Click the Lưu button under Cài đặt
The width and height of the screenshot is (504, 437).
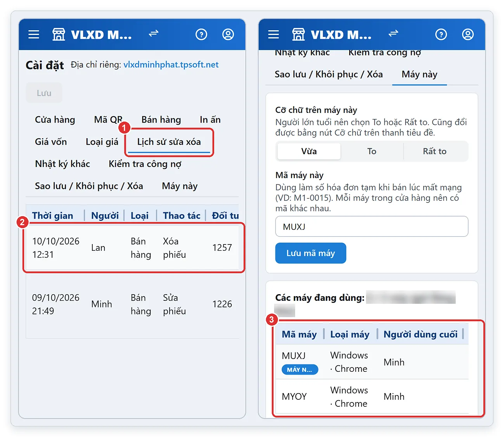tap(44, 93)
